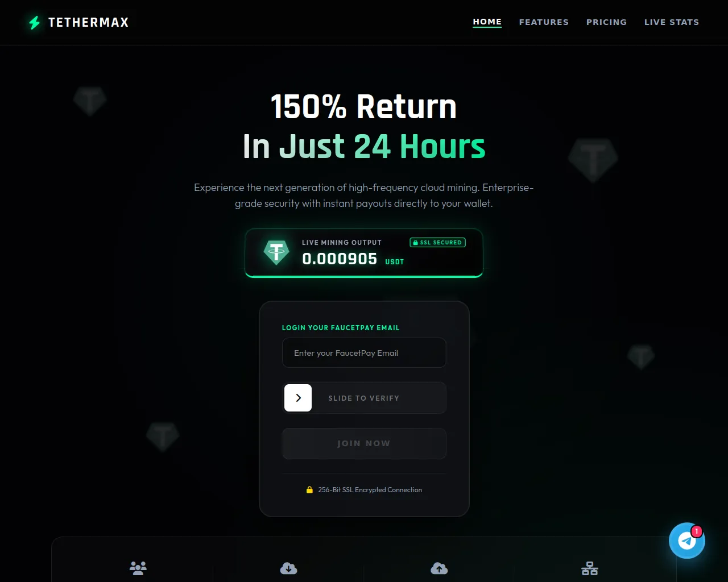The height and width of the screenshot is (582, 728).
Task: Click the TETHERMAX brand name link
Action: [89, 22]
